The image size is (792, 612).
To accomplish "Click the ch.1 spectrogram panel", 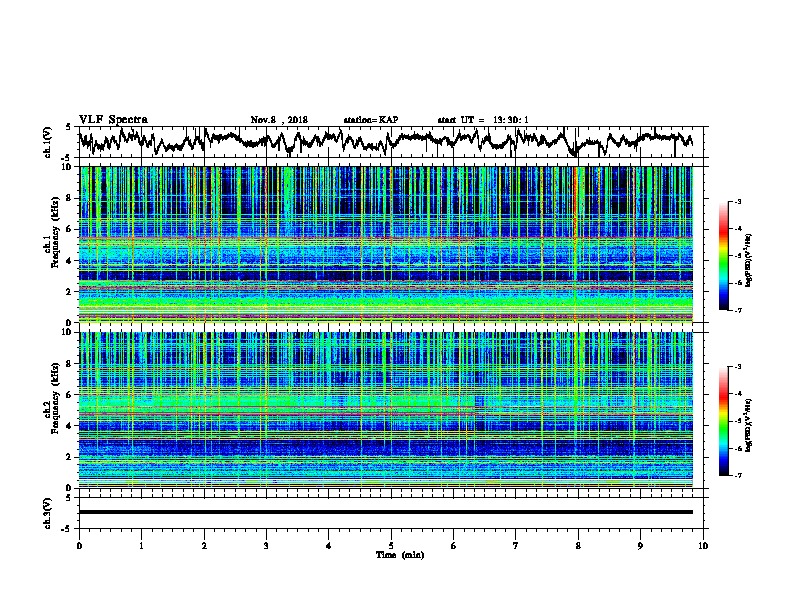I will [386, 244].
